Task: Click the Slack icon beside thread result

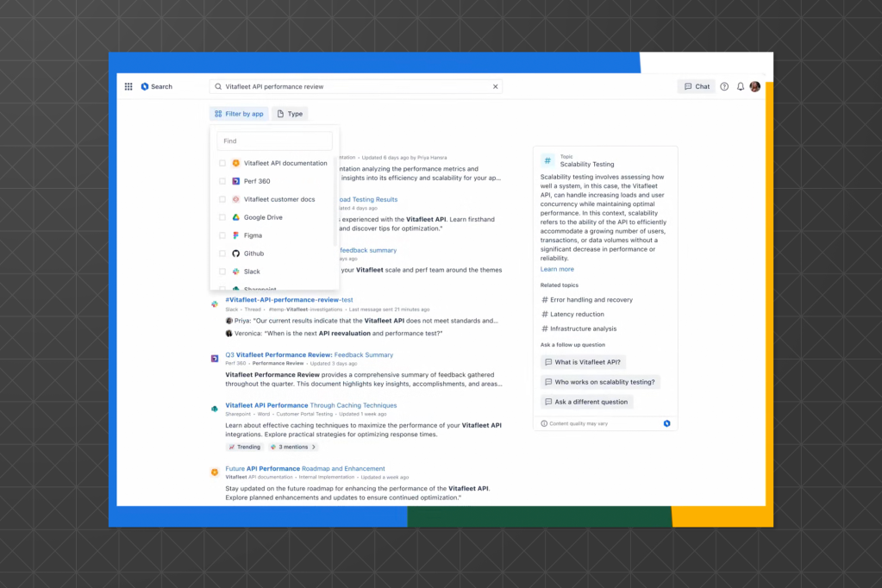Action: click(x=215, y=303)
